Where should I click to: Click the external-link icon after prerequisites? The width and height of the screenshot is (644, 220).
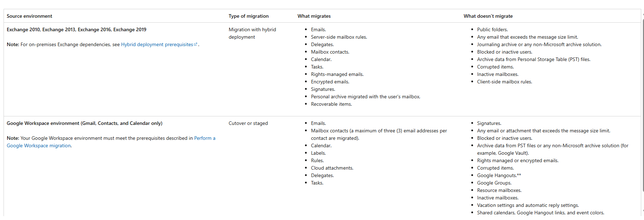pyautogui.click(x=195, y=44)
